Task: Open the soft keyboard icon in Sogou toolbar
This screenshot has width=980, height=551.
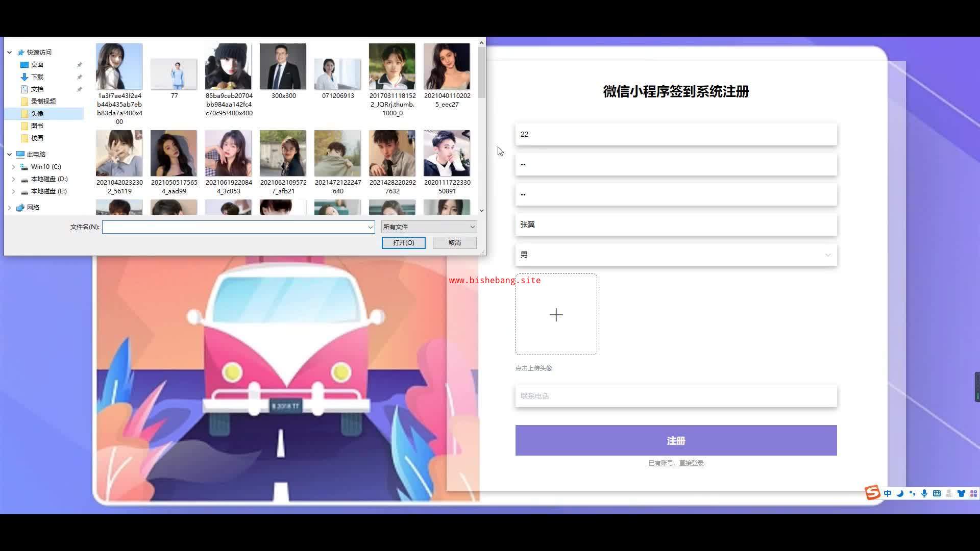Action: [x=937, y=493]
